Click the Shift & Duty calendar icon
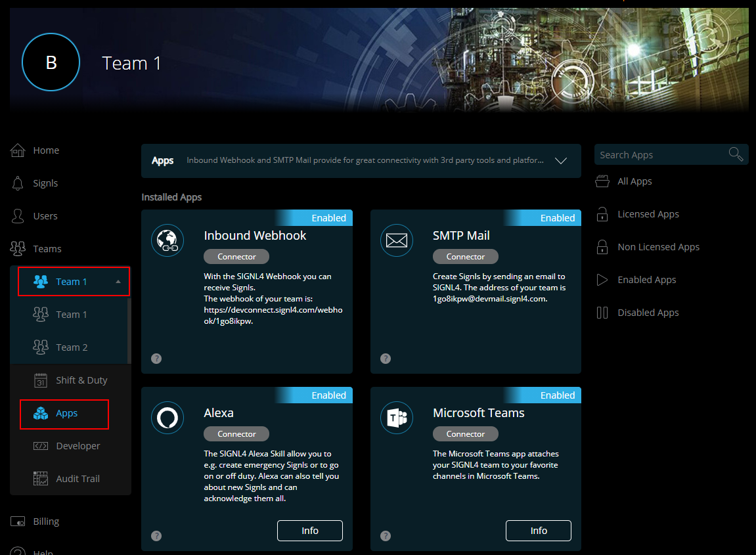This screenshot has width=756, height=555. pos(41,380)
